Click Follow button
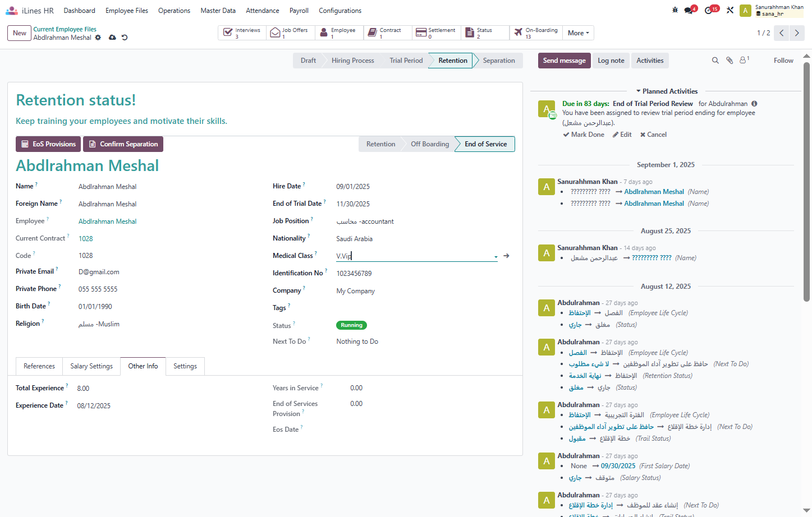 point(783,61)
